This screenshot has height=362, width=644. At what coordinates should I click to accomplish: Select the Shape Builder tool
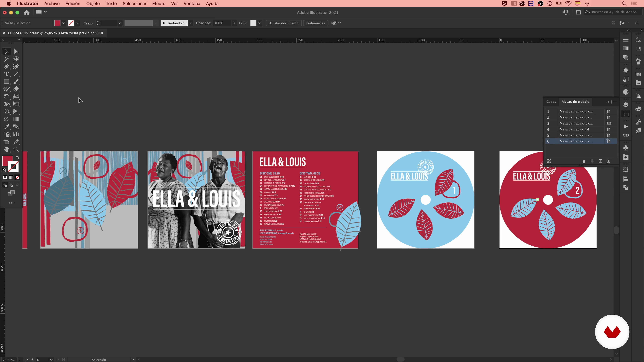[7, 111]
